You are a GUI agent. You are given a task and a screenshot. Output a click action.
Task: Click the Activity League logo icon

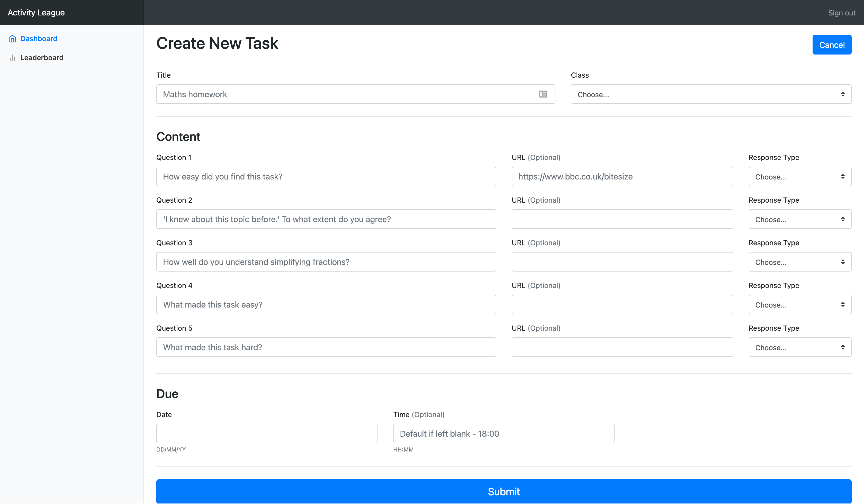[37, 12]
